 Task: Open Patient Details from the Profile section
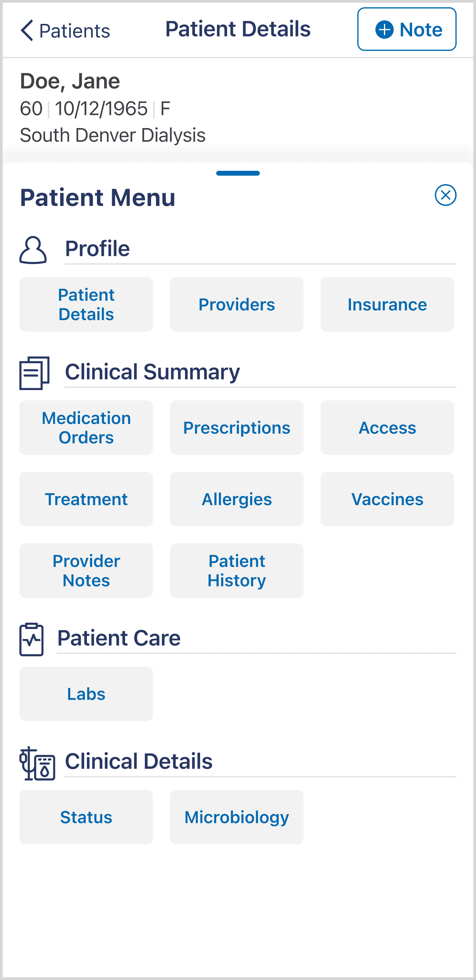point(86,304)
